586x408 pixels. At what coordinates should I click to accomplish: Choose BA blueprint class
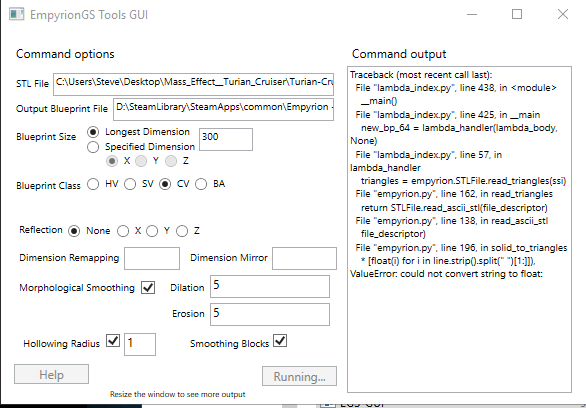point(201,184)
